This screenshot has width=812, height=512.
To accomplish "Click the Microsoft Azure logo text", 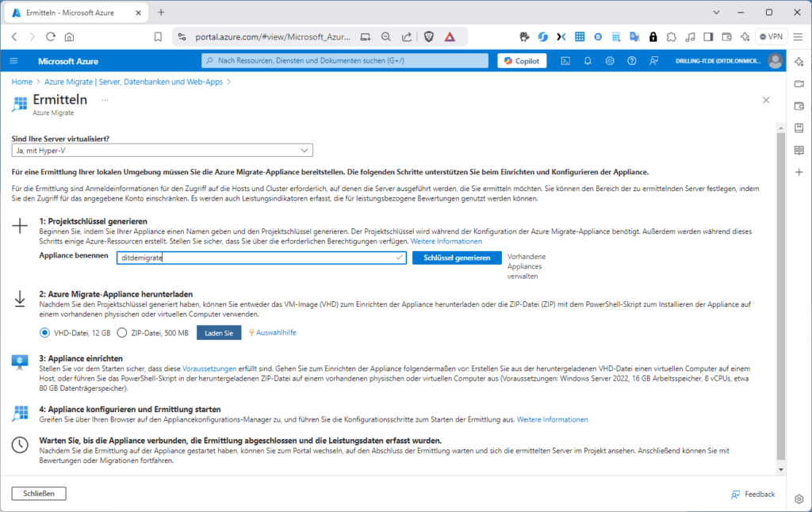I will (68, 61).
